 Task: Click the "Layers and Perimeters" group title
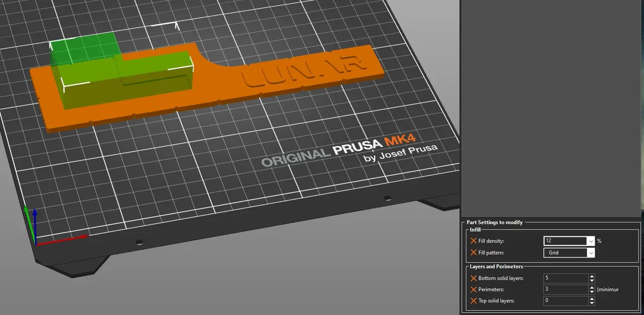pos(496,266)
